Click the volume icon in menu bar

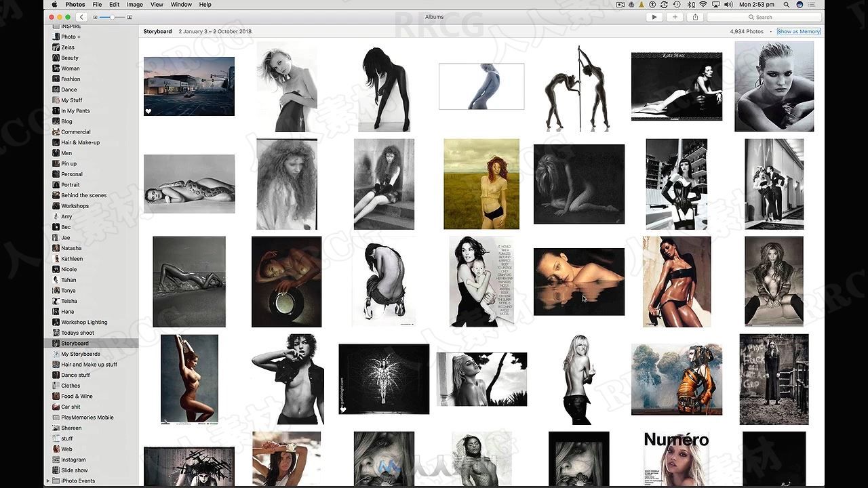tap(729, 5)
